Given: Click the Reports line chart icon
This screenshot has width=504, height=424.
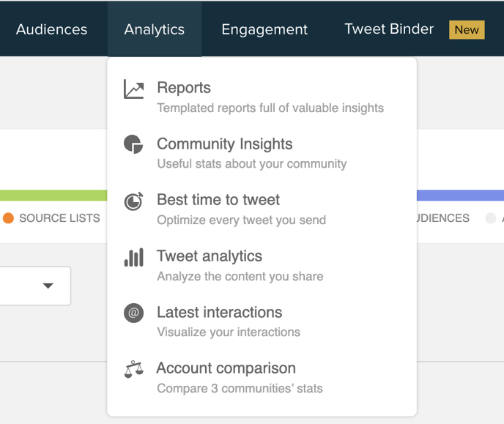Looking at the screenshot, I should pyautogui.click(x=134, y=89).
